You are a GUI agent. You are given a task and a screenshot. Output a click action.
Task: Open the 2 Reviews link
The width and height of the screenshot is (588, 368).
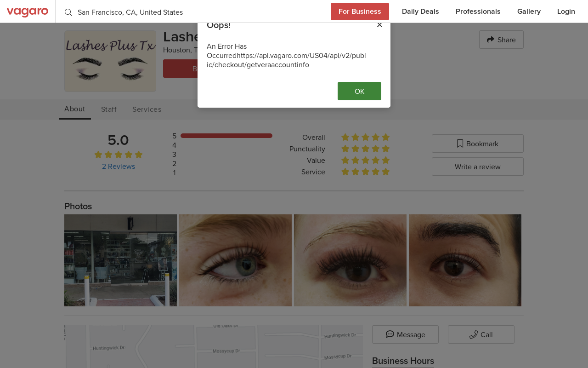[119, 167]
